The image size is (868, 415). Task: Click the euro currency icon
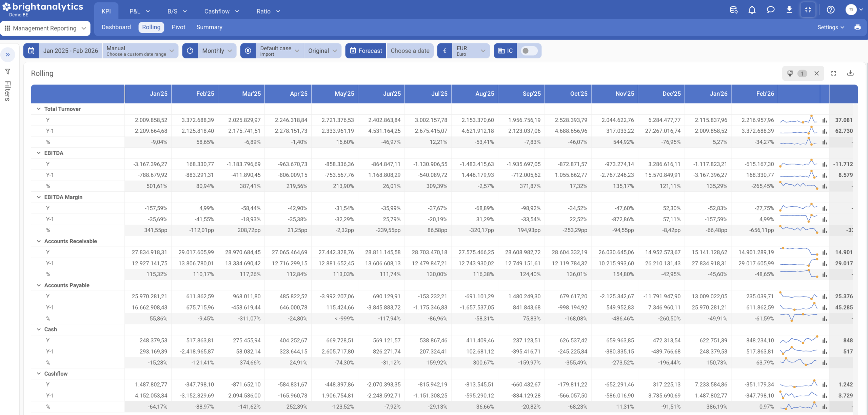click(x=445, y=51)
